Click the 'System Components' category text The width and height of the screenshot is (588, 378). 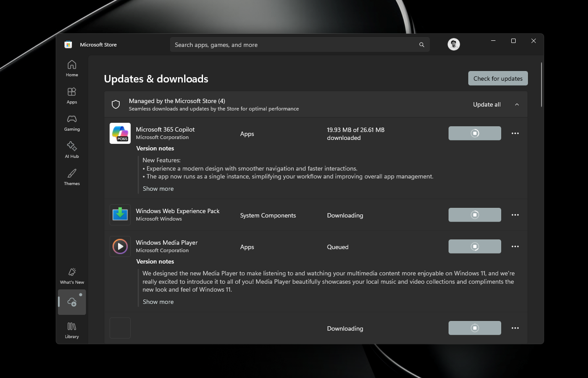(268, 215)
